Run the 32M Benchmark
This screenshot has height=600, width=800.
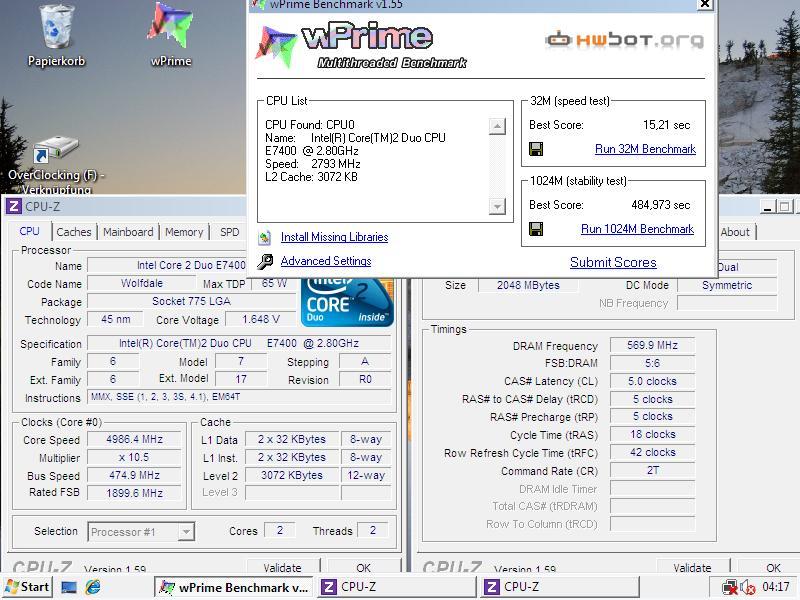(x=645, y=149)
